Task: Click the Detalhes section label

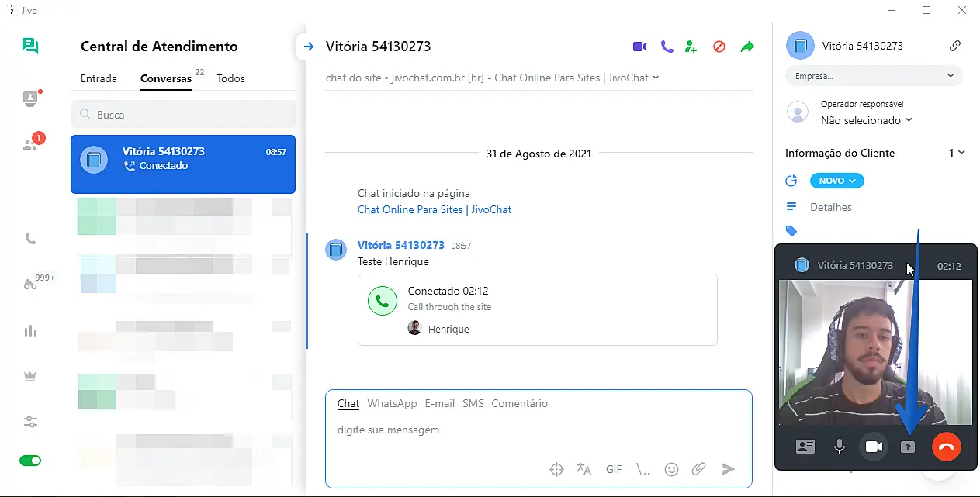Action: click(x=830, y=207)
